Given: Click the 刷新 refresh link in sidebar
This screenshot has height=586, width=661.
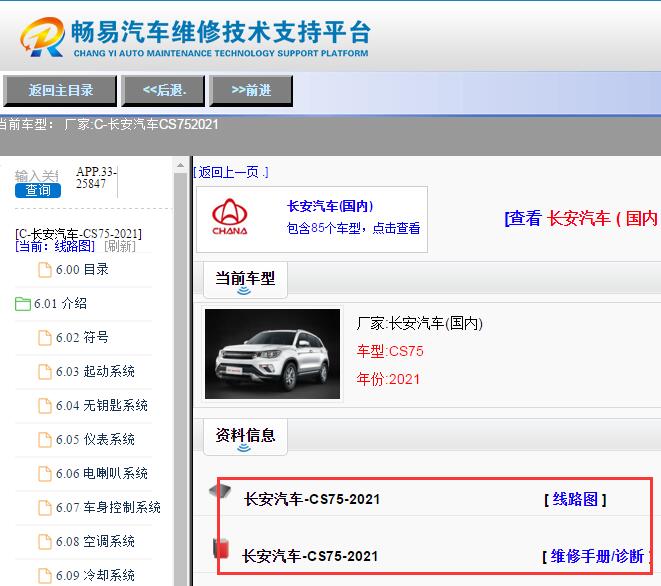Looking at the screenshot, I should pyautogui.click(x=120, y=246).
